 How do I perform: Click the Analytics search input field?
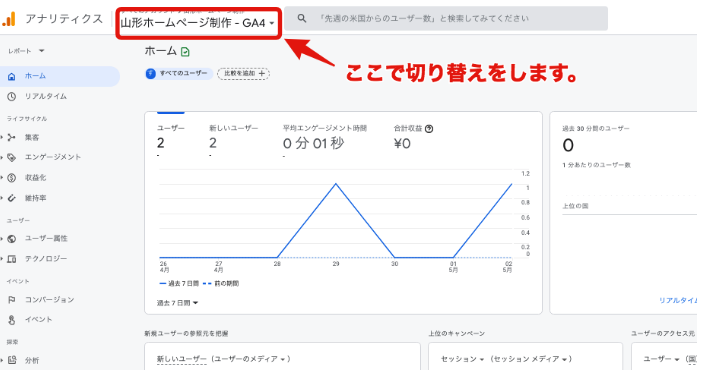click(446, 18)
